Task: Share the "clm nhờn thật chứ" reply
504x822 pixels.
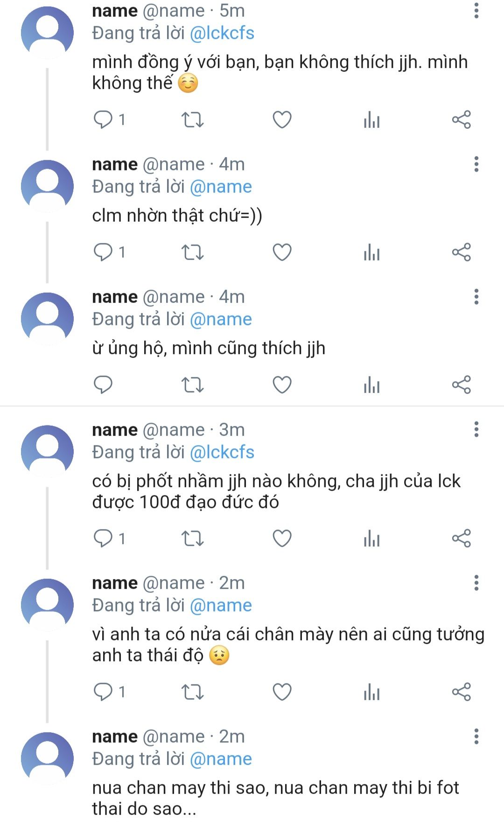Action: coord(461,253)
